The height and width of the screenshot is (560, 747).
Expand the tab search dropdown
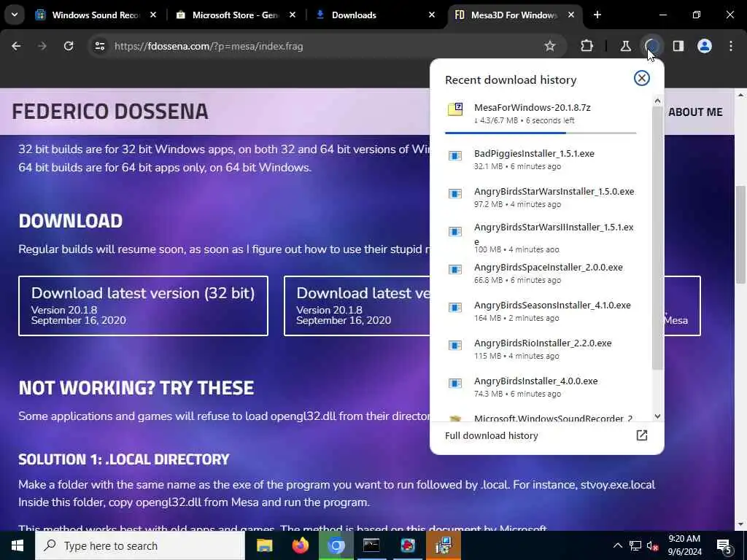[15, 15]
